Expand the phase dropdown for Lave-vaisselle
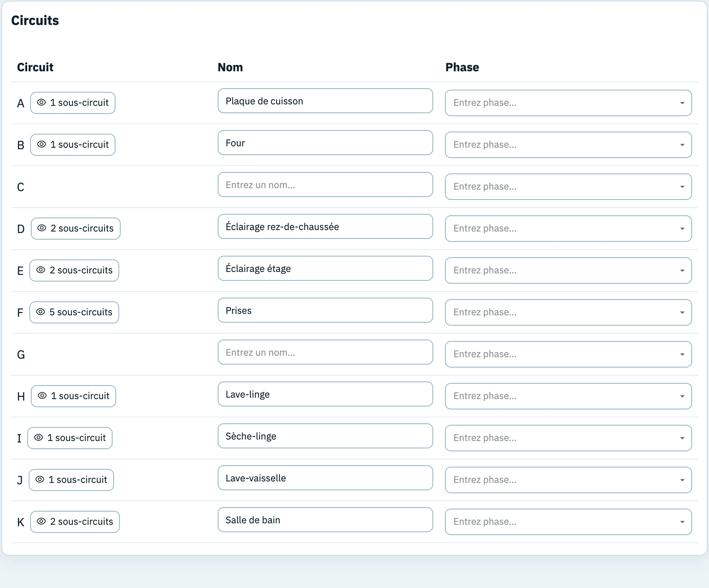709x588 pixels. pyautogui.click(x=568, y=480)
